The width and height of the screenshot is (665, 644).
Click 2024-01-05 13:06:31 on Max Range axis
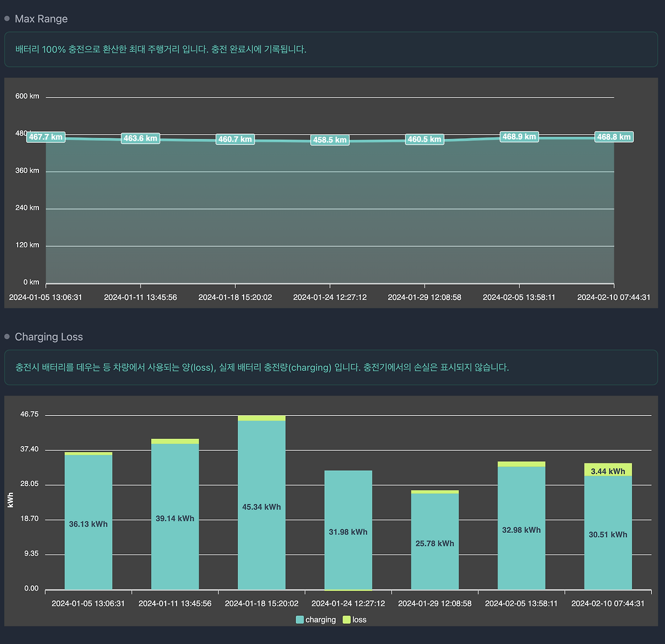coord(46,297)
